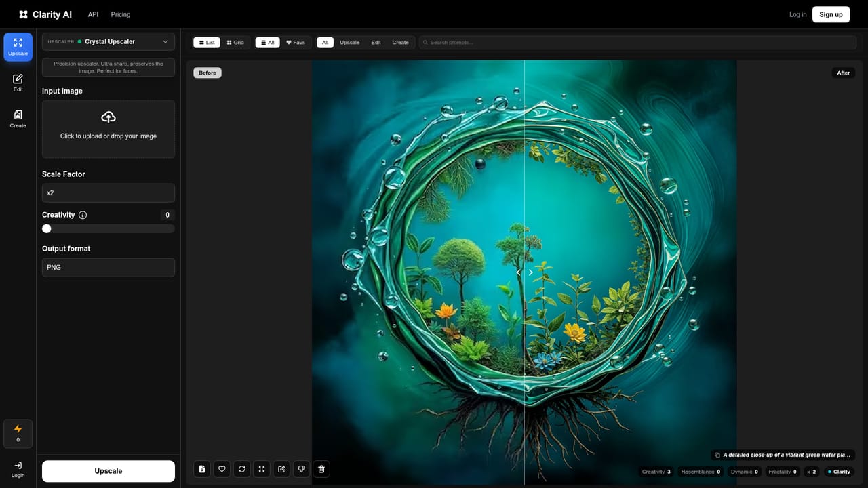Open the Create tool in sidebar
Screen dimensions: 868x488
[18, 119]
